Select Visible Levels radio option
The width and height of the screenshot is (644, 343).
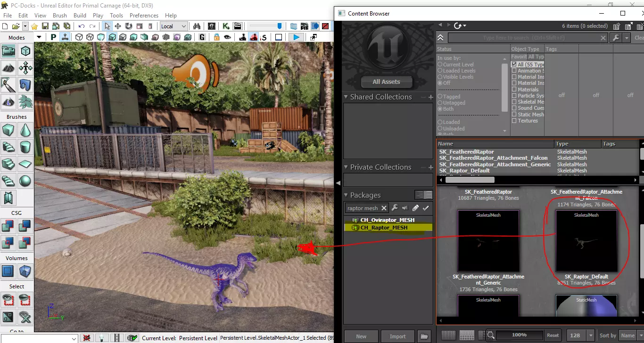(x=455, y=77)
